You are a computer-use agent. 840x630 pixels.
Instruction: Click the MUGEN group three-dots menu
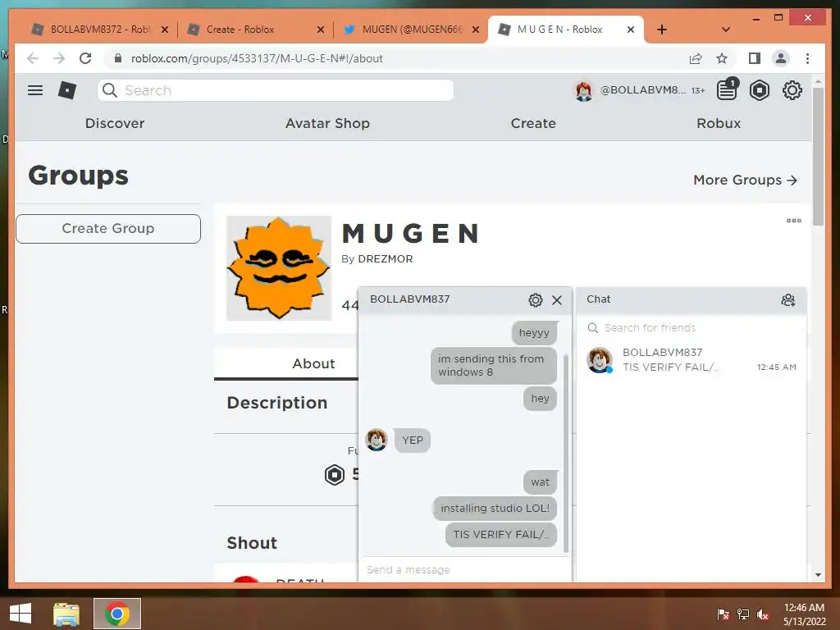point(793,221)
